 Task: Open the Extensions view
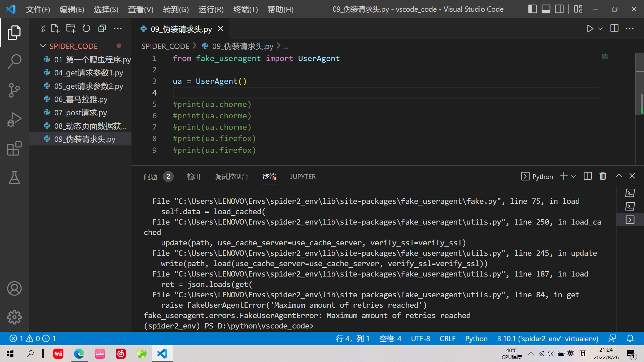click(x=14, y=148)
